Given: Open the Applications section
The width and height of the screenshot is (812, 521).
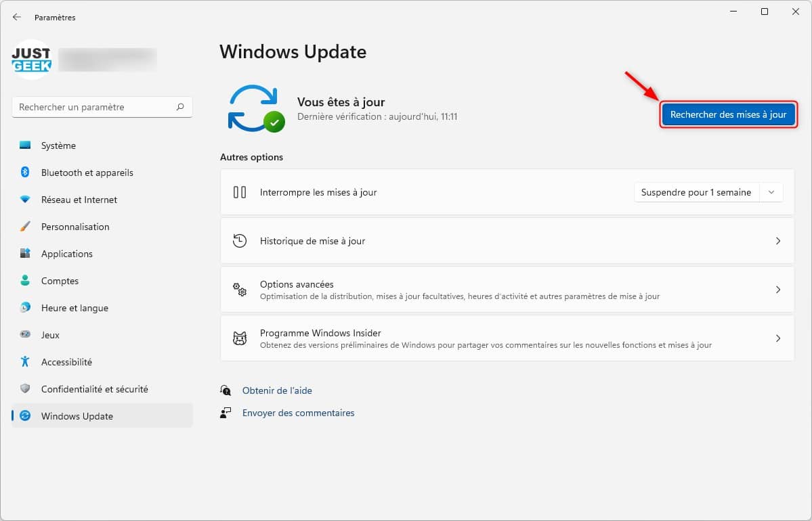Looking at the screenshot, I should coord(102,254).
